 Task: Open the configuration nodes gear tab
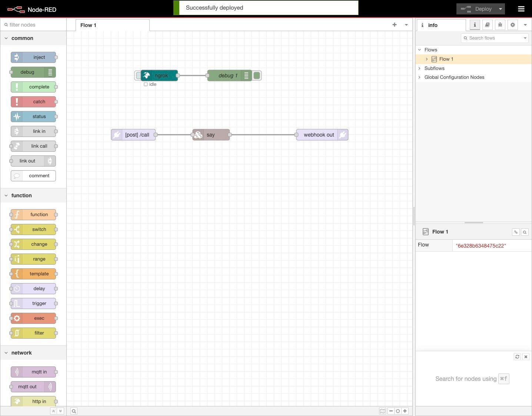pyautogui.click(x=512, y=25)
